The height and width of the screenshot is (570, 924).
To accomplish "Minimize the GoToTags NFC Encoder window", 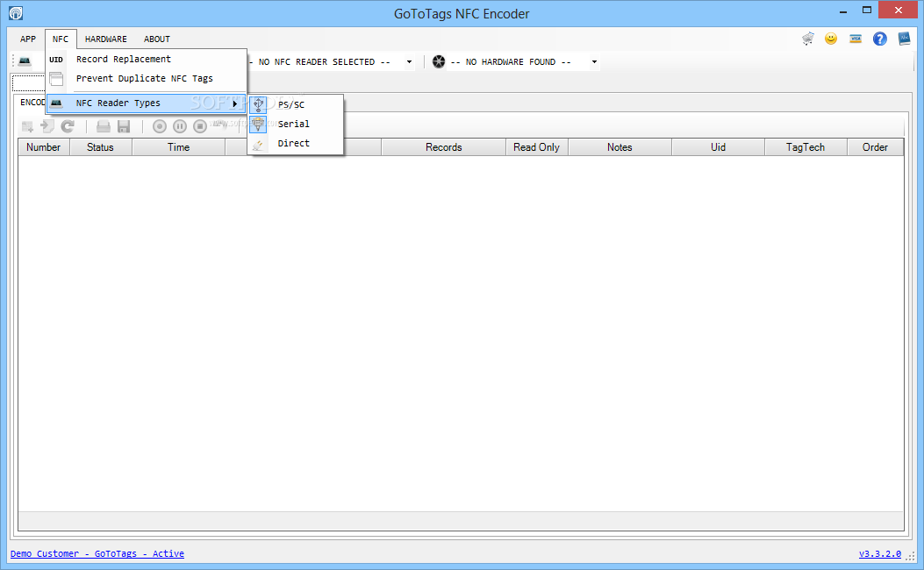I will click(x=843, y=11).
